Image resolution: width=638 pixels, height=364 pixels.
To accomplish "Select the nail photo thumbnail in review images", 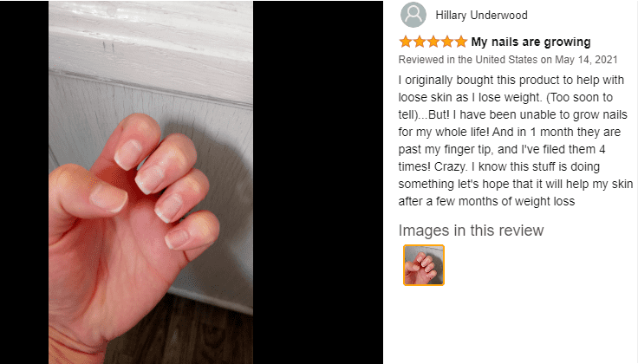I will click(x=424, y=265).
